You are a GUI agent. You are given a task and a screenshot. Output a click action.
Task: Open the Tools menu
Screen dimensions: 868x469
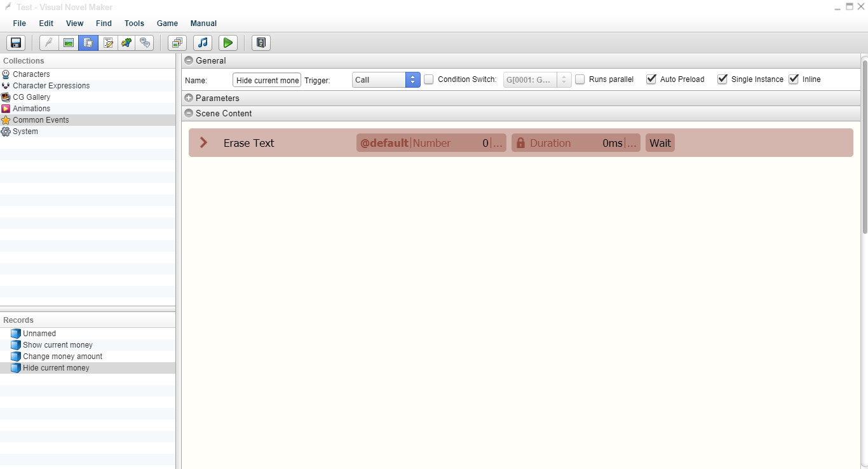135,24
